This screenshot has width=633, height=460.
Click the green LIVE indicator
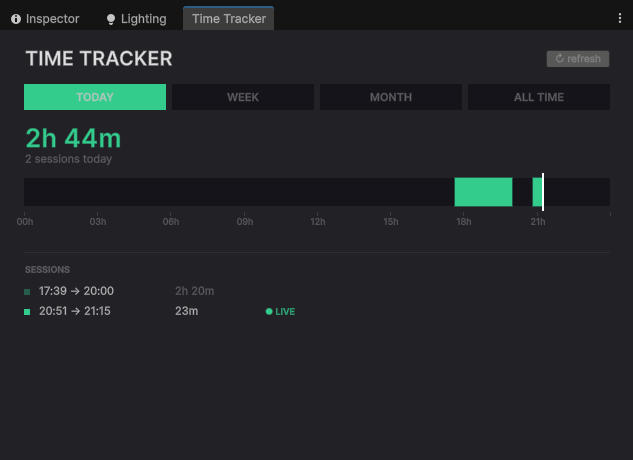click(x=280, y=311)
